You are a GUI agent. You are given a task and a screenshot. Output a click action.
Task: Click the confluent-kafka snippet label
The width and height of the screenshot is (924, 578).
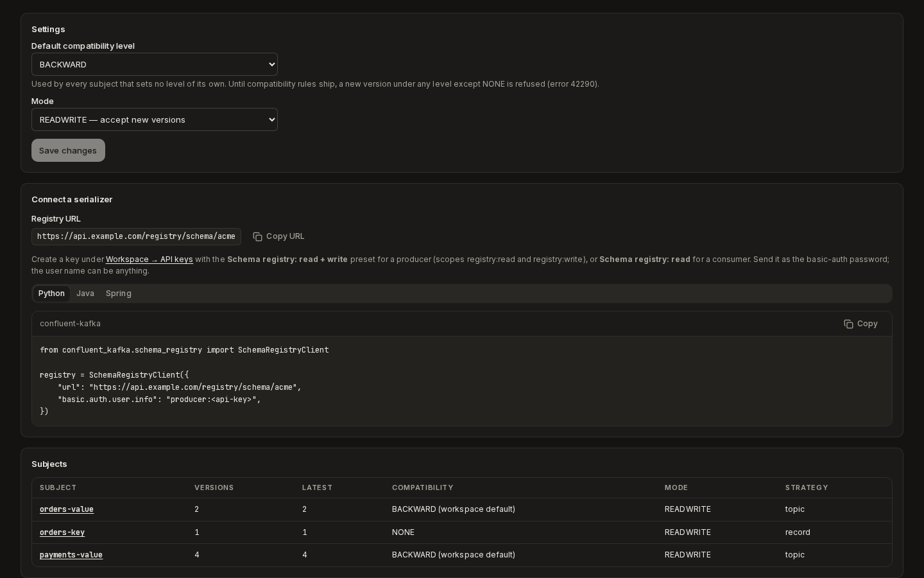click(x=70, y=324)
